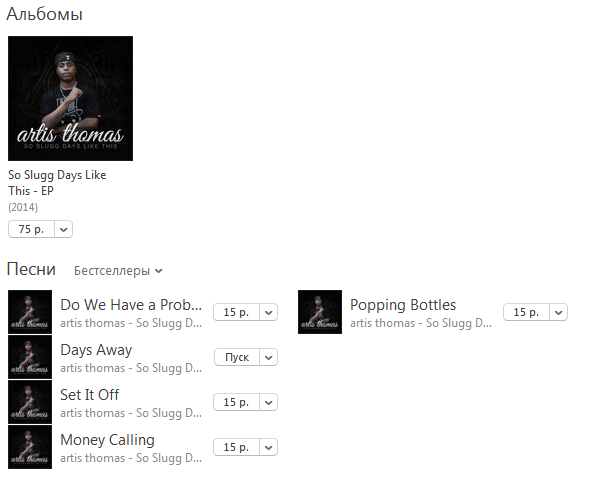Buy Money Calling for 15 р.
This screenshot has height=483, width=593.
pos(236,447)
